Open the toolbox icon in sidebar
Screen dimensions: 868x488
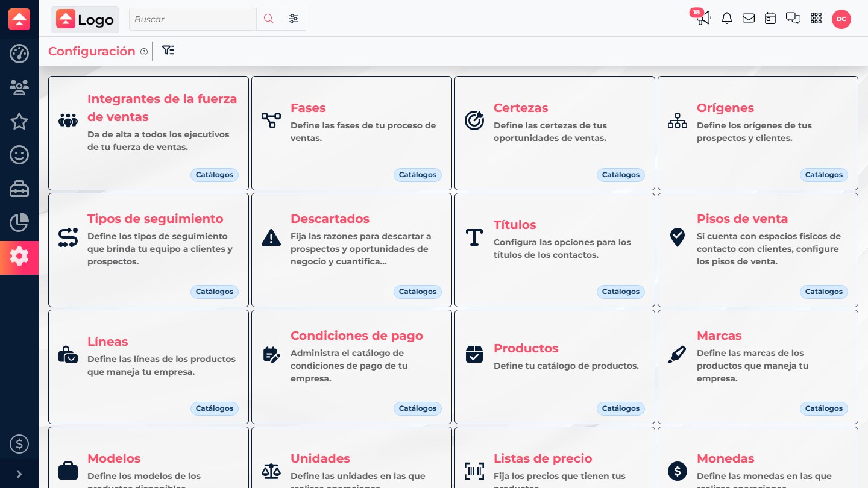[x=19, y=189]
